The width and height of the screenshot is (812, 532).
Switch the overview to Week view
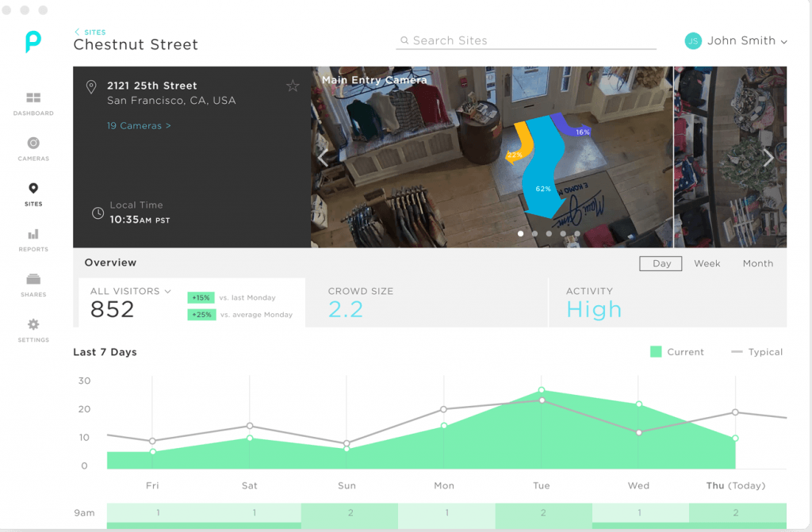point(707,263)
